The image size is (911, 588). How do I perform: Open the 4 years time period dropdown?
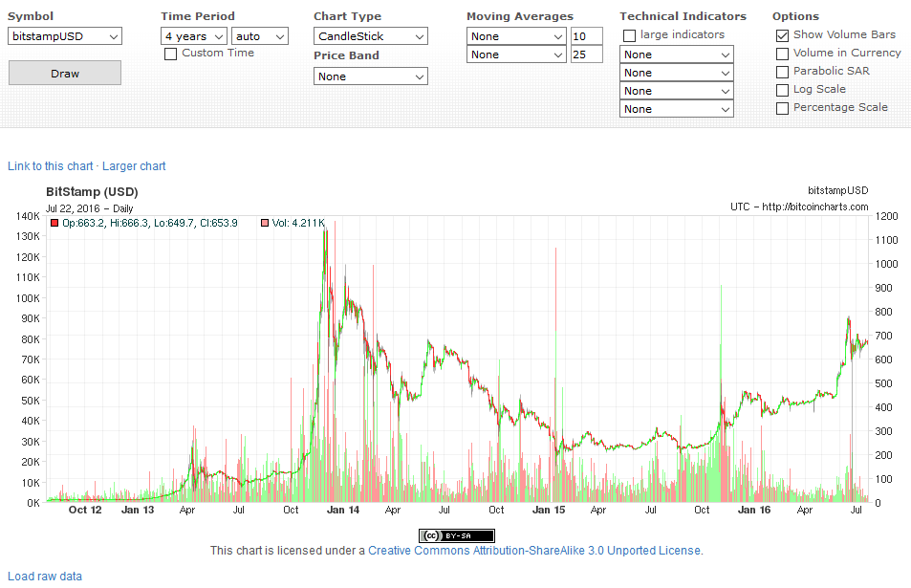pos(194,36)
